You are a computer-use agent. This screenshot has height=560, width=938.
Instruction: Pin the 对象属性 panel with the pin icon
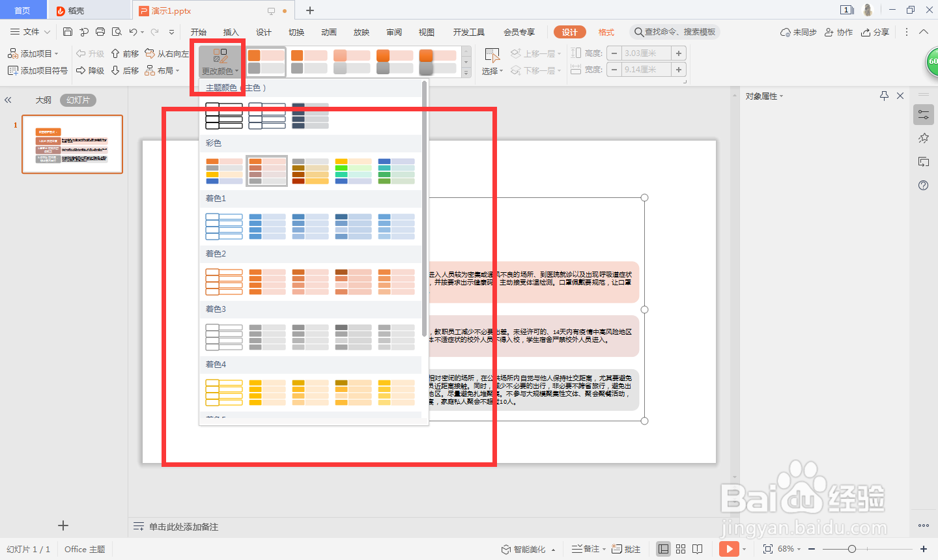[x=884, y=95]
